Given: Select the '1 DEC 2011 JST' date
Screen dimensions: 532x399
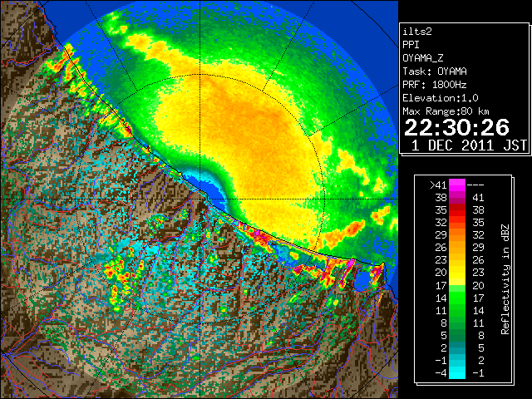Looking at the screenshot, I should click(469, 145).
